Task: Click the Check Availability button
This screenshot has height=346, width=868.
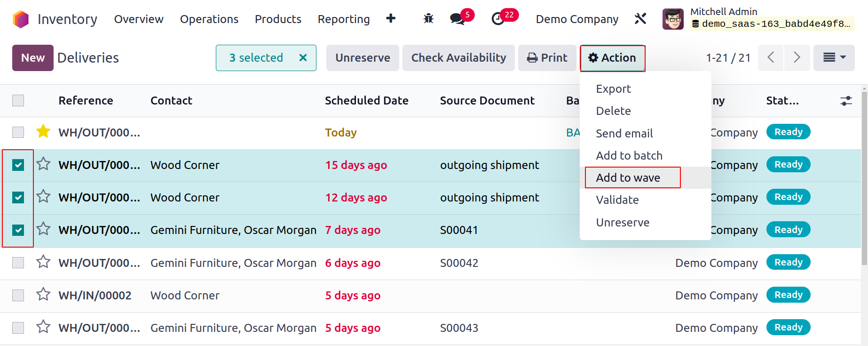Action: click(x=458, y=58)
